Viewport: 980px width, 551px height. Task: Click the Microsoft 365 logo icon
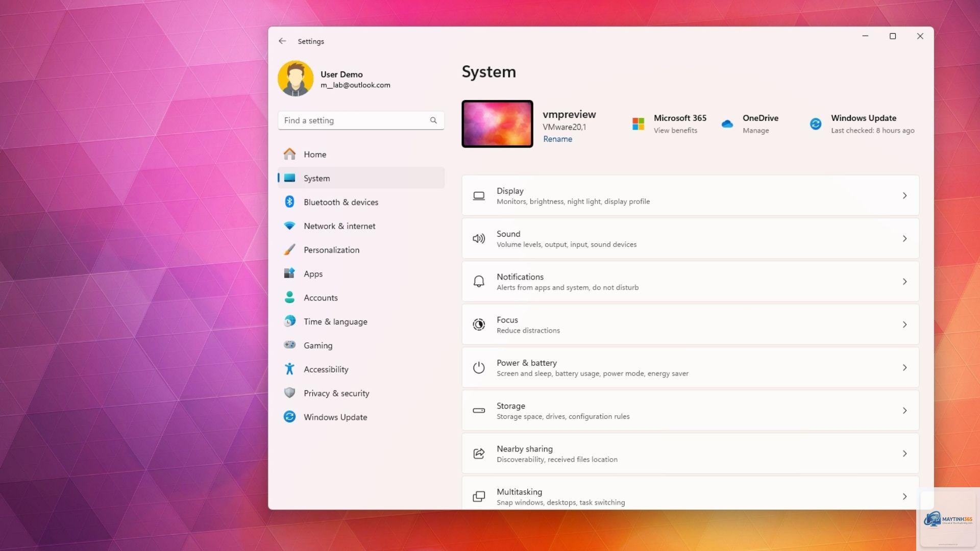coord(638,124)
